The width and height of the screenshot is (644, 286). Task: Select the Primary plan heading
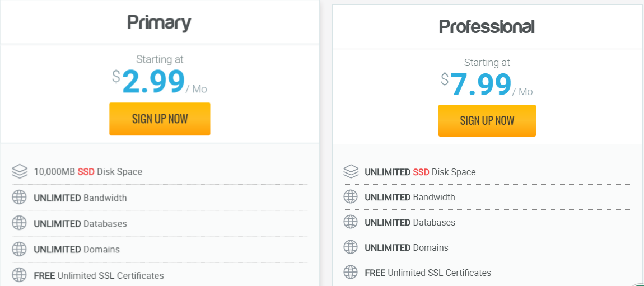coord(159,22)
